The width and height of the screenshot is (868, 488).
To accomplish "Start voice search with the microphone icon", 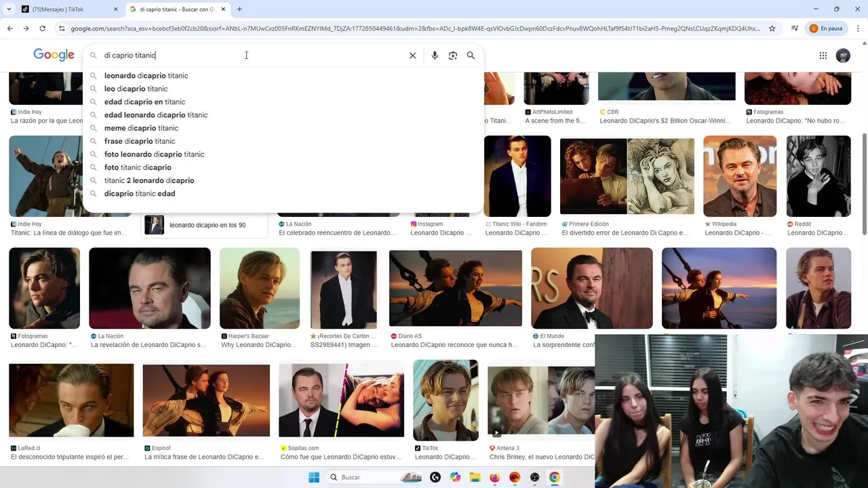I will point(435,56).
